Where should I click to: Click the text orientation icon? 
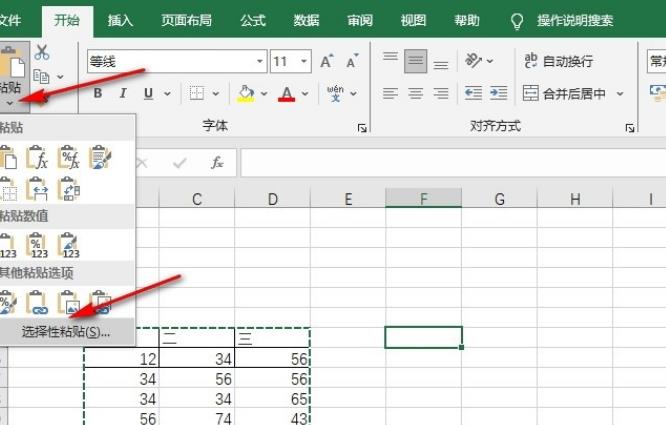(474, 61)
